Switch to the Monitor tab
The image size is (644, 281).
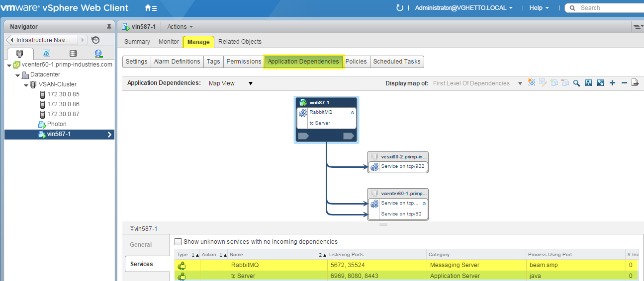point(169,42)
